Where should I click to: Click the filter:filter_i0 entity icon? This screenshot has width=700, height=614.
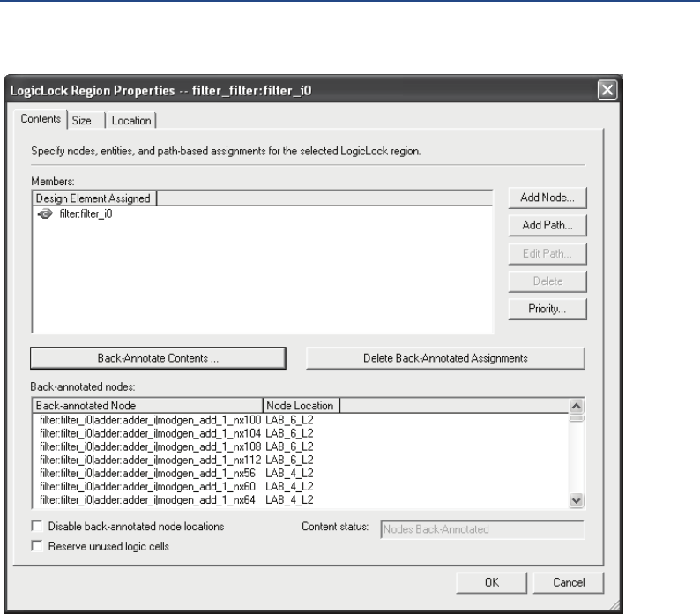point(42,213)
